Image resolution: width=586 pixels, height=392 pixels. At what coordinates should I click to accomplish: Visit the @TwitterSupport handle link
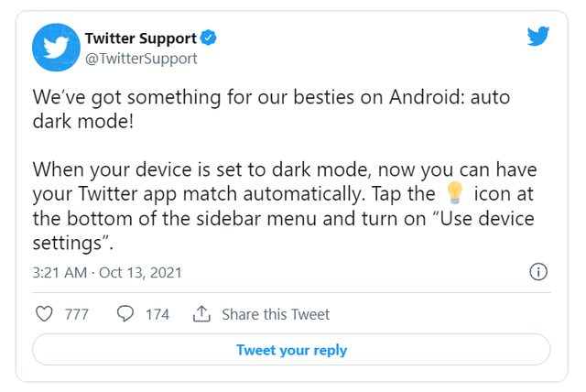click(141, 59)
